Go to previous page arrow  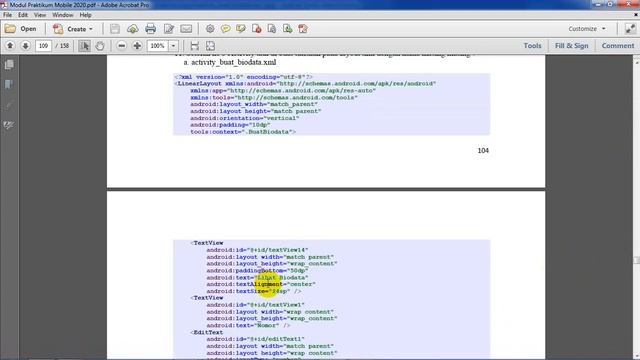10,46
